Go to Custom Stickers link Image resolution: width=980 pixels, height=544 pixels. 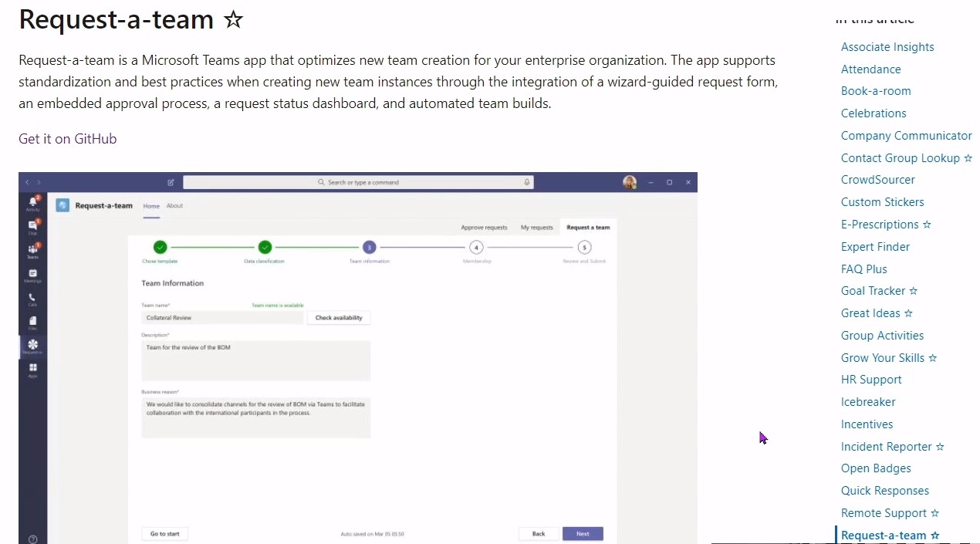883,202
